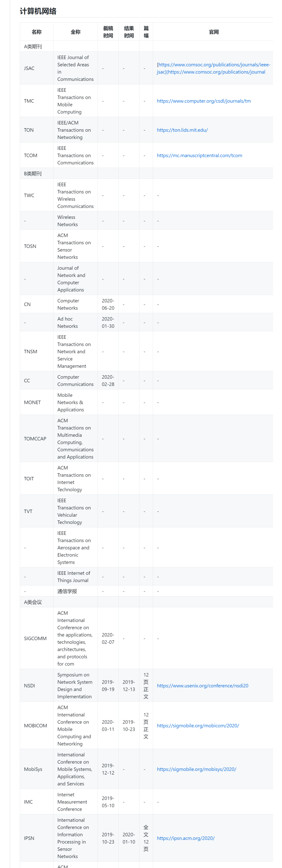Select the A类期刊 row label
This screenshot has height=868, width=282.
point(33,47)
